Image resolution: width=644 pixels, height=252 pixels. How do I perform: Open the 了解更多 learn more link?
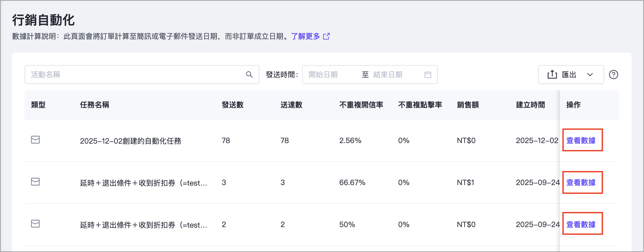[x=305, y=36]
